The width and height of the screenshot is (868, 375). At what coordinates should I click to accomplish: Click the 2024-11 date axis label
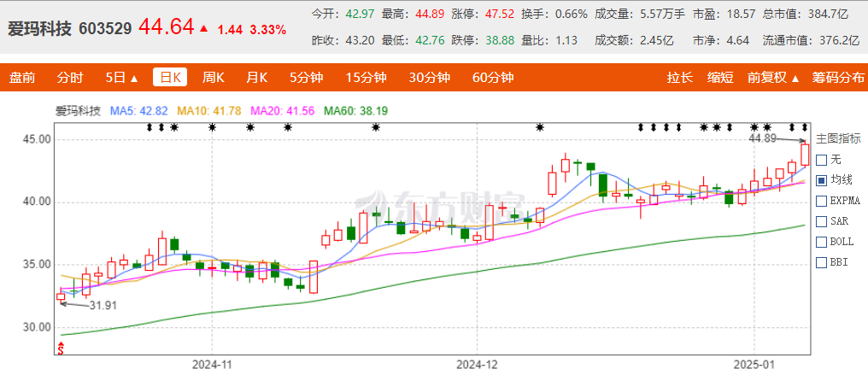click(x=213, y=365)
